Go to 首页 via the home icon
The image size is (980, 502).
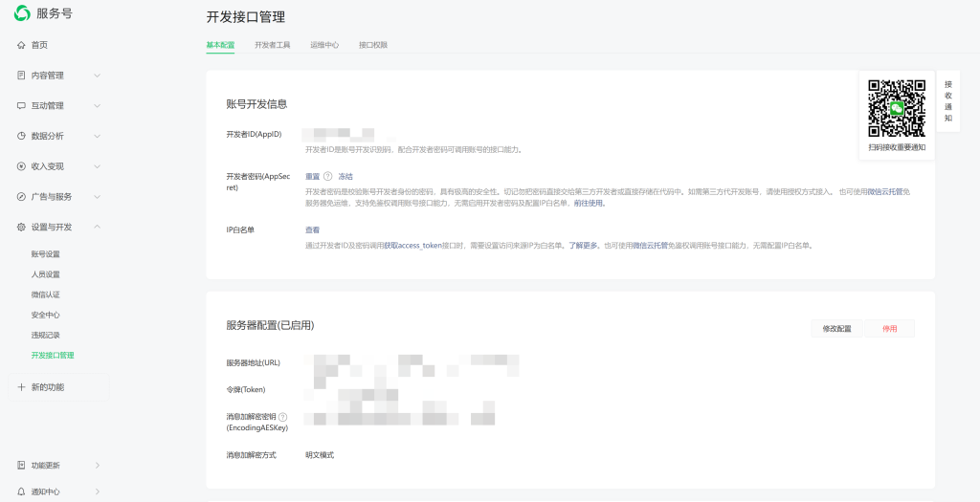tap(21, 45)
